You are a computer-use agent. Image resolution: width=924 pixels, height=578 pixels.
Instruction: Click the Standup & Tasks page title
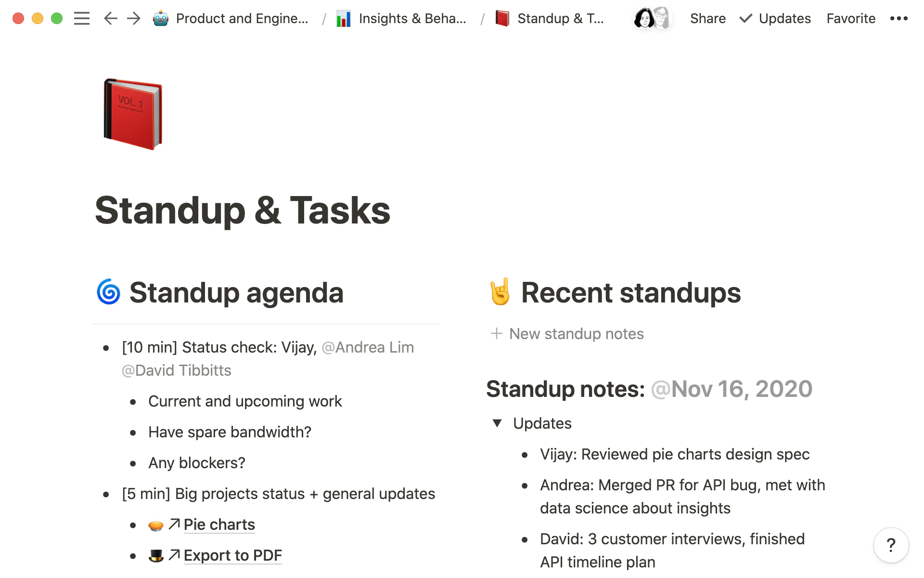pos(243,210)
